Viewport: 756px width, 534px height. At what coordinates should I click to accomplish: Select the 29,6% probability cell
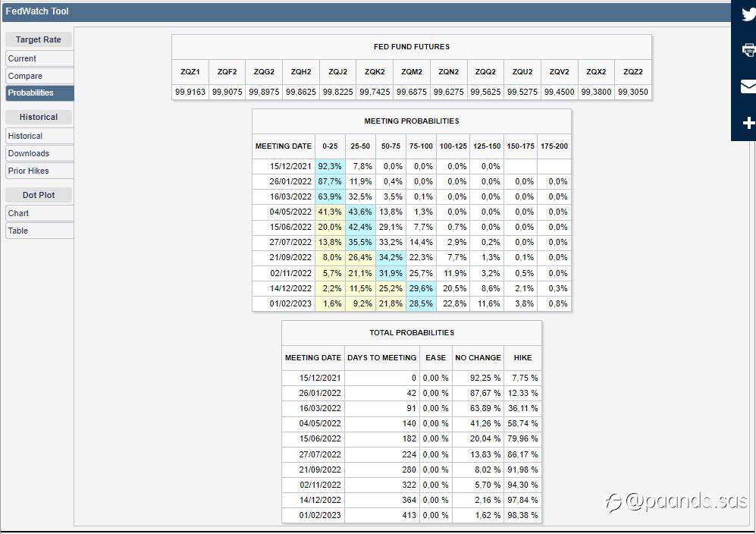(x=421, y=288)
